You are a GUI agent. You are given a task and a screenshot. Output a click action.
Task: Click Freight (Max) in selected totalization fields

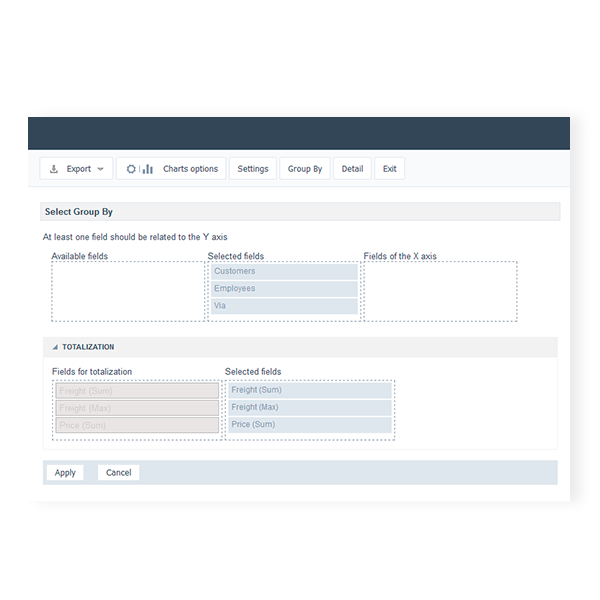pos(310,407)
